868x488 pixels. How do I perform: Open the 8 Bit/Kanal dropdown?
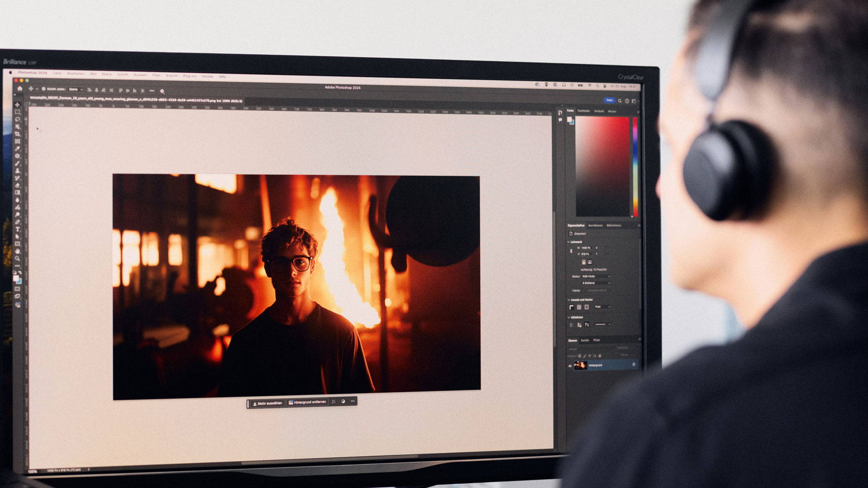[596, 283]
